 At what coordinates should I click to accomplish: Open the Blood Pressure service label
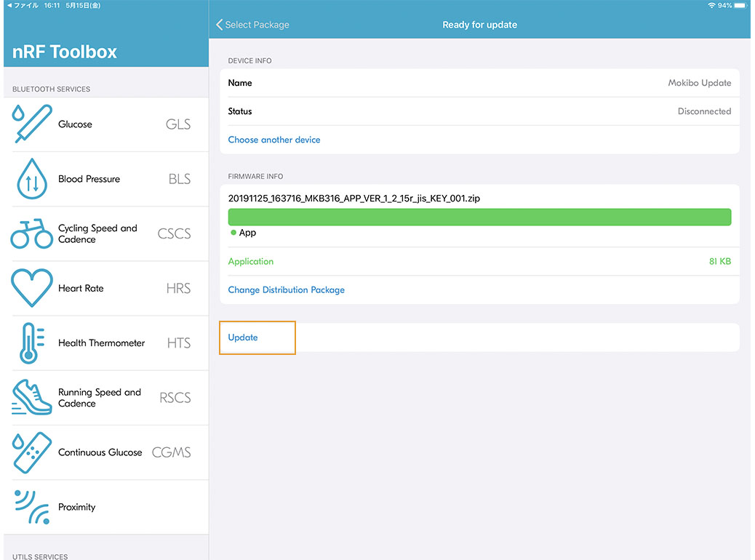89,179
